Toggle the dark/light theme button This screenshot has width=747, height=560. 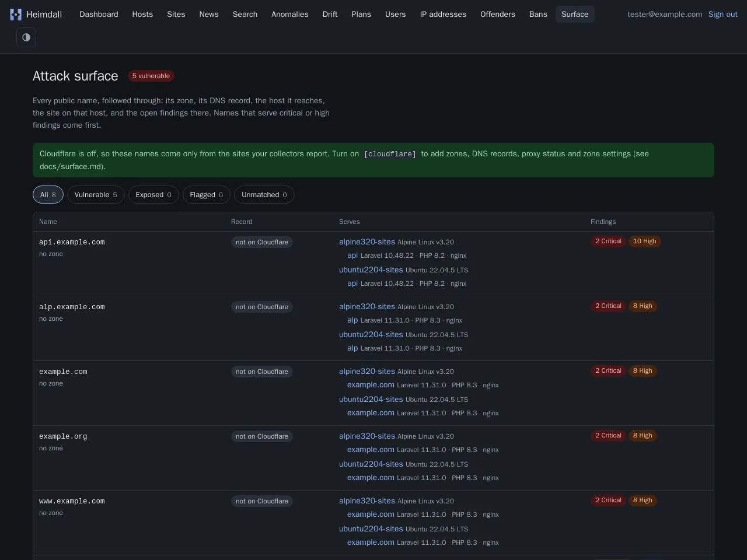click(26, 37)
